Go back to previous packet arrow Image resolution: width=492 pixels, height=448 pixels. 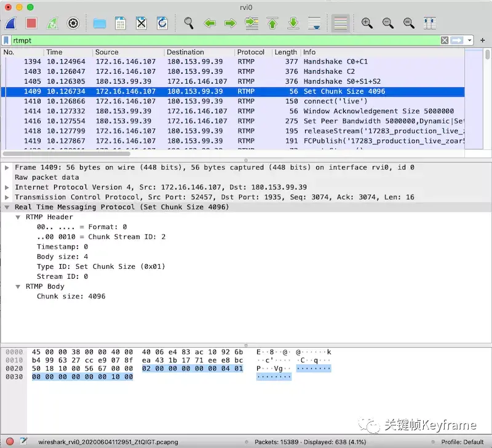coord(210,23)
